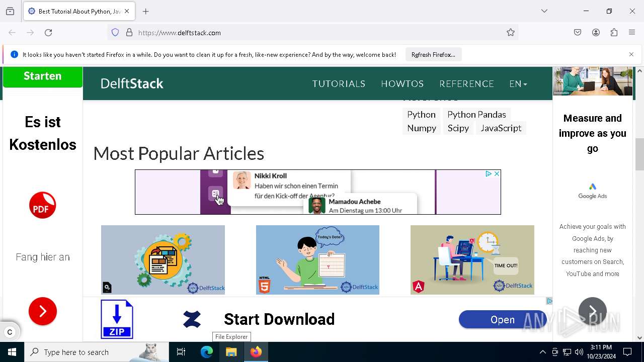Screen dimensions: 644x362
Task: Select the Python tag
Action: point(421,115)
